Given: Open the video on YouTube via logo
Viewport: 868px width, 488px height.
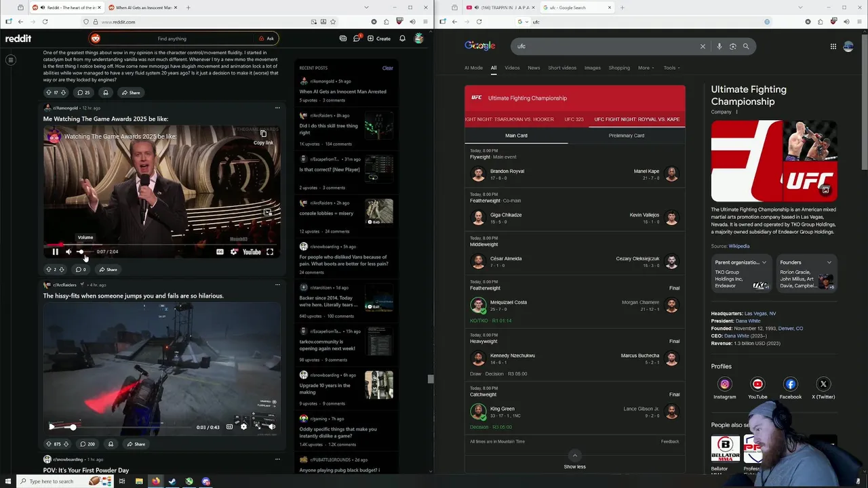Looking at the screenshot, I should coord(252,251).
